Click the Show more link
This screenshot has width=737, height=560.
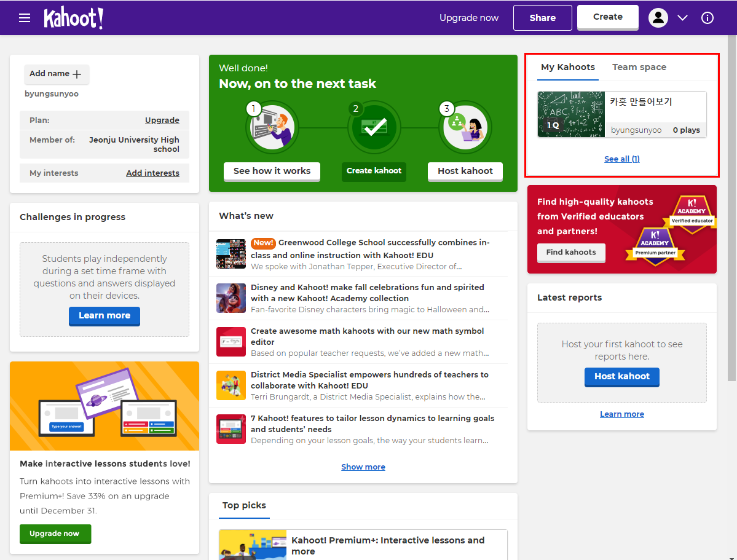(x=363, y=467)
